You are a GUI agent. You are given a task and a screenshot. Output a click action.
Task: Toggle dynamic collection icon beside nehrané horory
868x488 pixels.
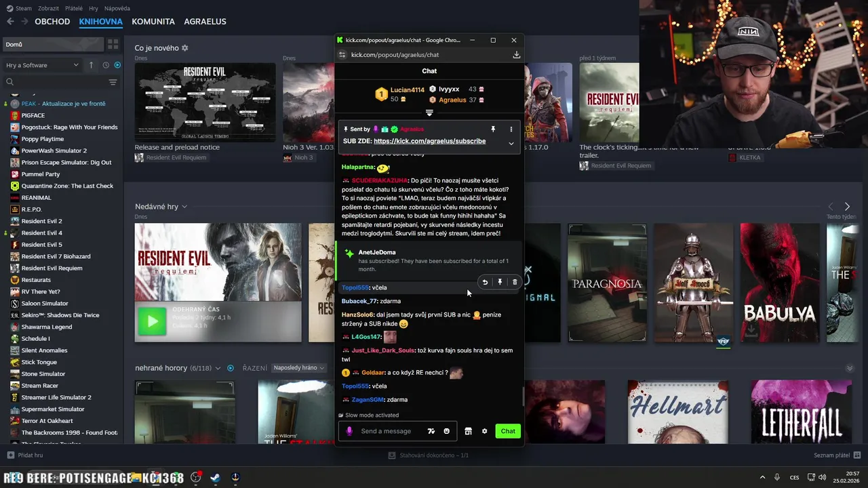point(231,368)
